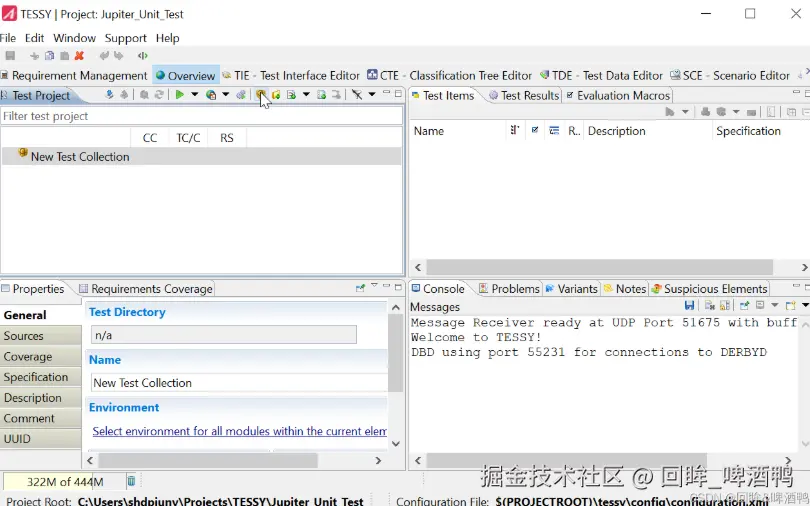Click the blue down-arrow icon in Test Project
Screen dimensions: 810x506
[x=109, y=94]
